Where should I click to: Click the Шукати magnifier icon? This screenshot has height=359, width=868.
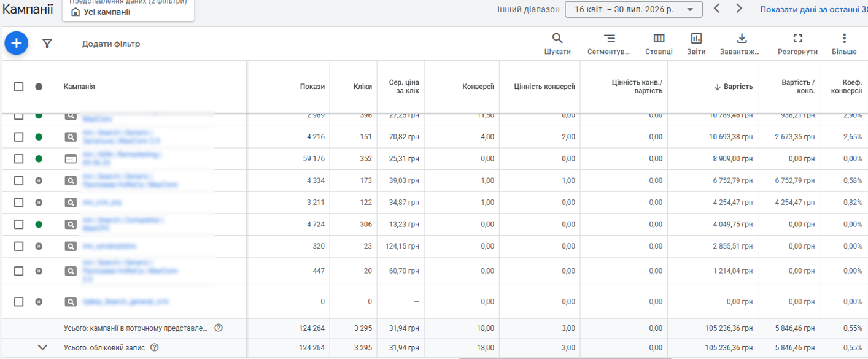pos(557,38)
